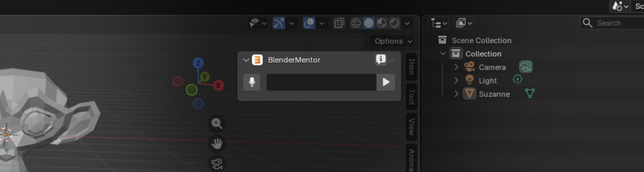
Task: Click the Outliner Search field
Action: [612, 23]
